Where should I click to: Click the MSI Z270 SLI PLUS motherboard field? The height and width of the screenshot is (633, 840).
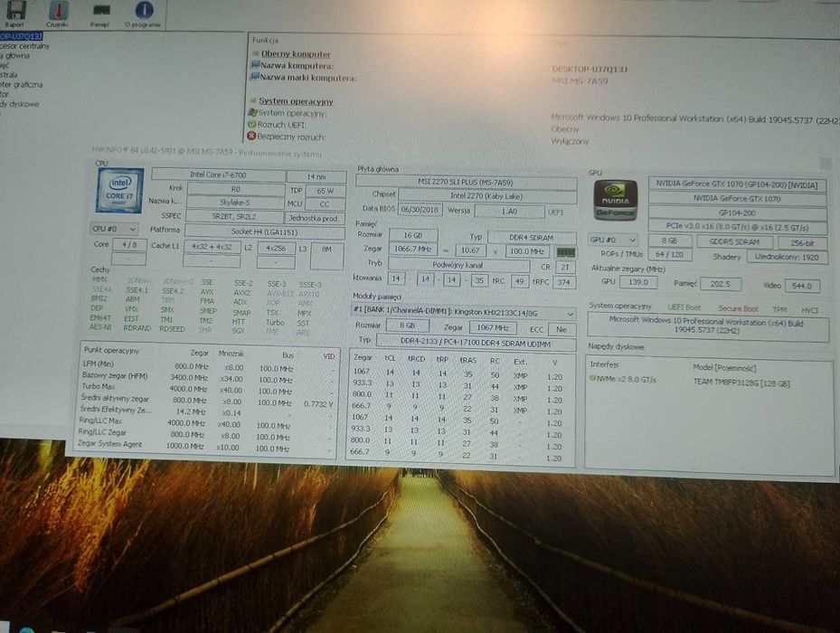point(466,183)
